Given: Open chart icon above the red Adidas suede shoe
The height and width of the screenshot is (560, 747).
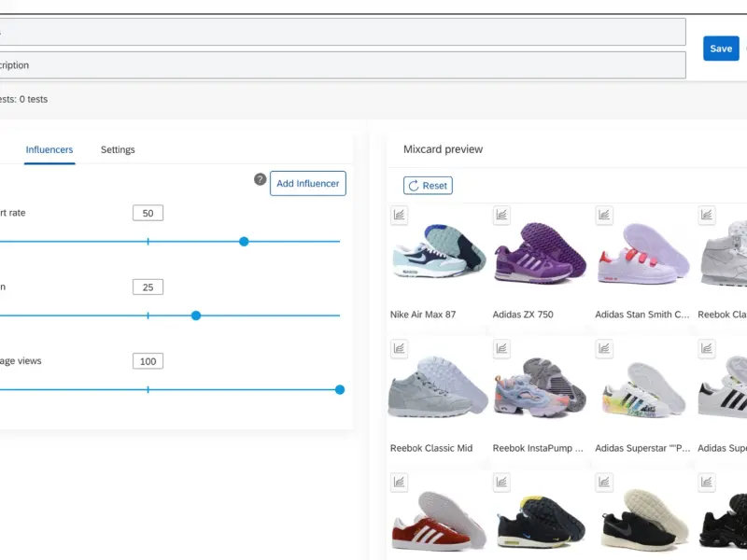Looking at the screenshot, I should pyautogui.click(x=400, y=483).
